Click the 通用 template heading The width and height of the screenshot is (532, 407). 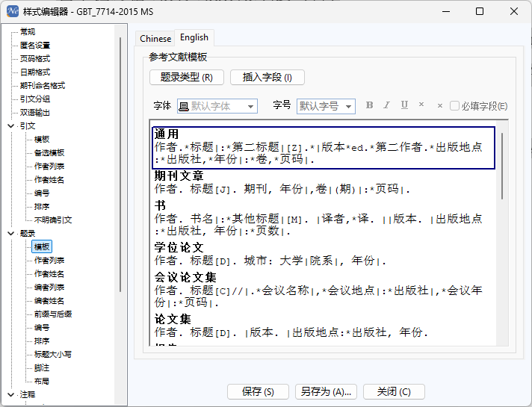click(x=166, y=134)
